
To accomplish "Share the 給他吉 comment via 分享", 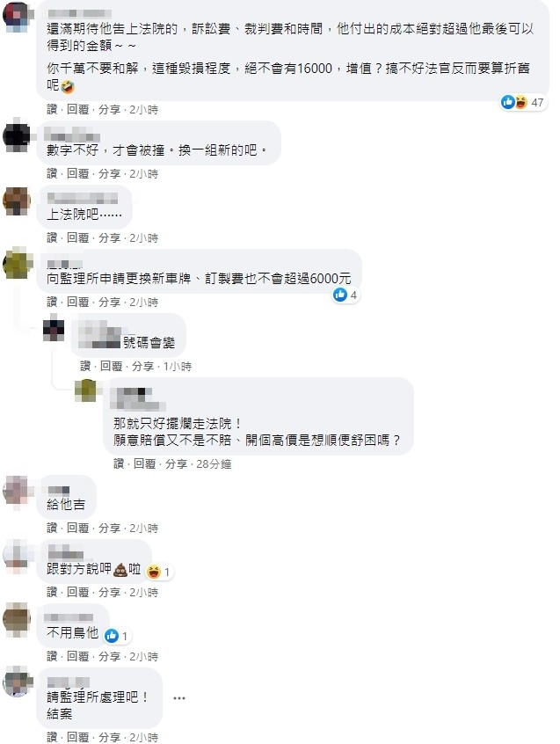I will 110,529.
